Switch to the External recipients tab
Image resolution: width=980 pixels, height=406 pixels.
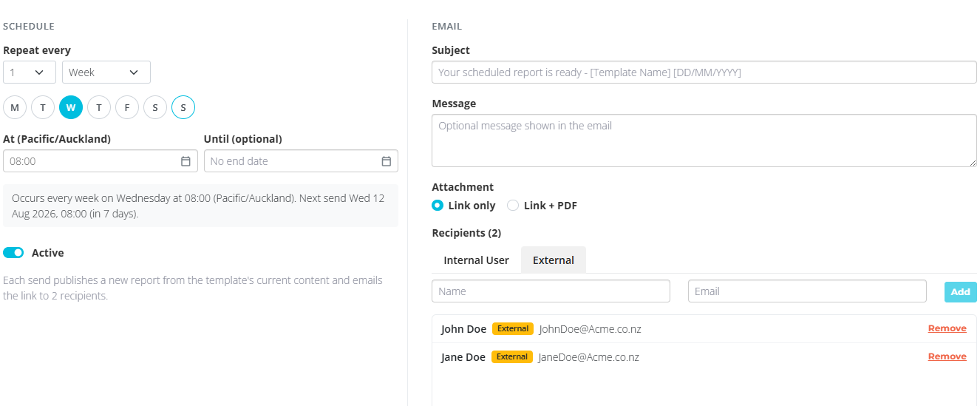[x=554, y=260]
